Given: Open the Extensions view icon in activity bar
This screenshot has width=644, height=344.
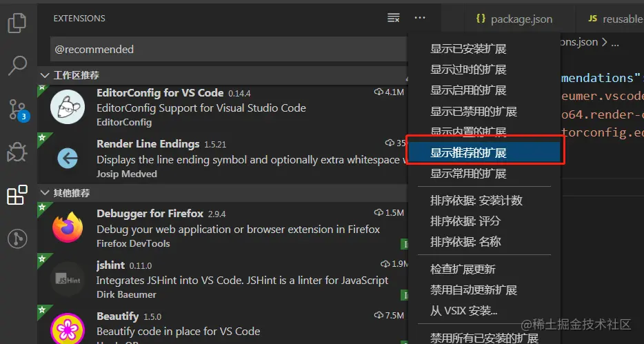Looking at the screenshot, I should [x=17, y=195].
